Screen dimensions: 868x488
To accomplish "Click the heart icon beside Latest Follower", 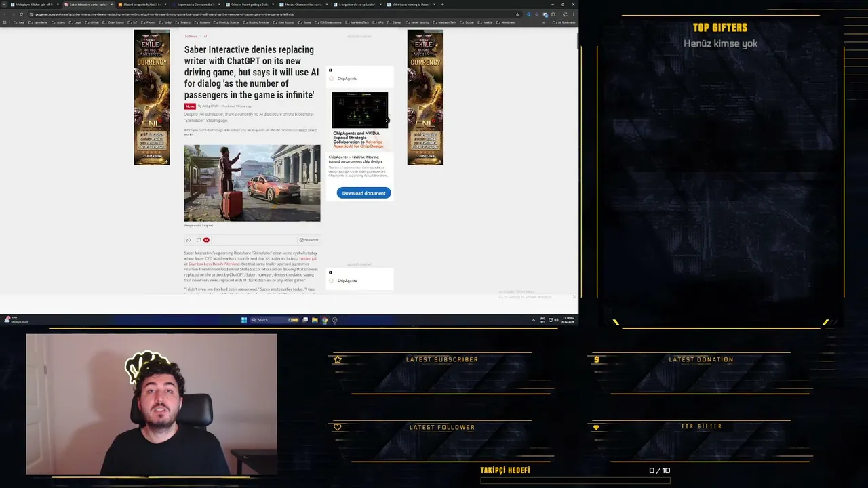I will click(x=338, y=427).
